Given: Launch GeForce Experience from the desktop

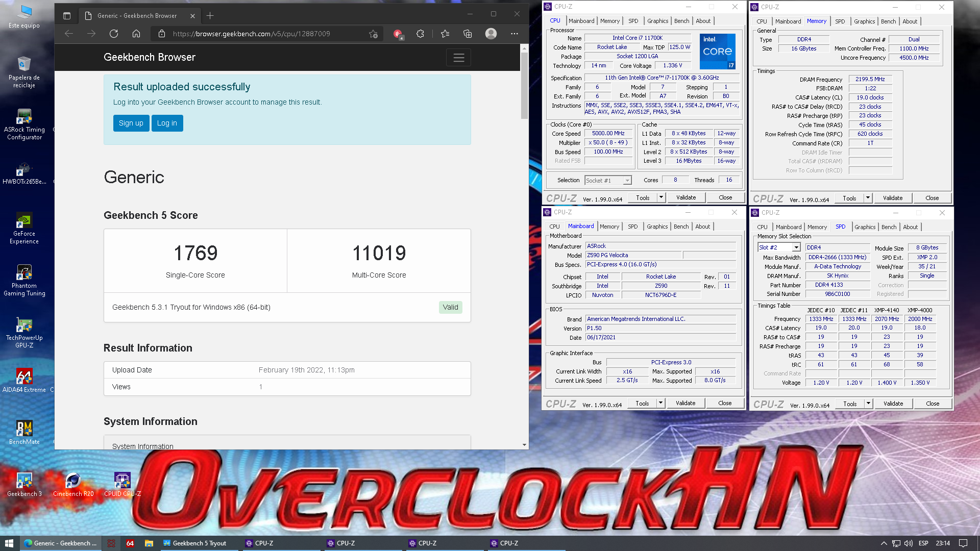Looking at the screenshot, I should [24, 228].
